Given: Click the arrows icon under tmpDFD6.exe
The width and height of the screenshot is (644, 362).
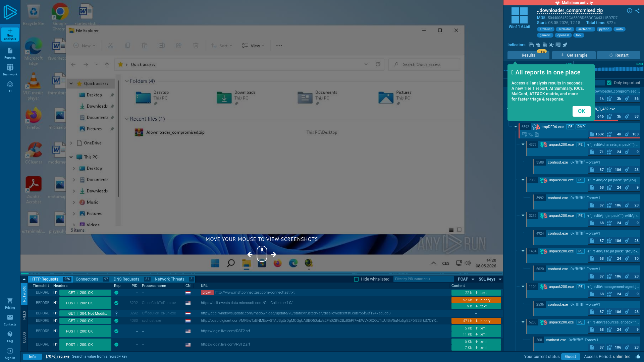Looking at the screenshot, I should [531, 134].
